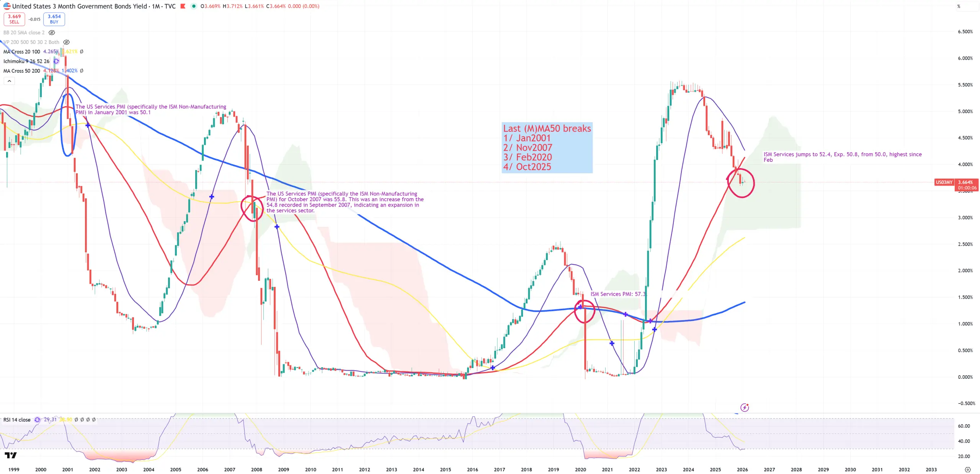Click the US03MY price label on axis

tap(944, 182)
